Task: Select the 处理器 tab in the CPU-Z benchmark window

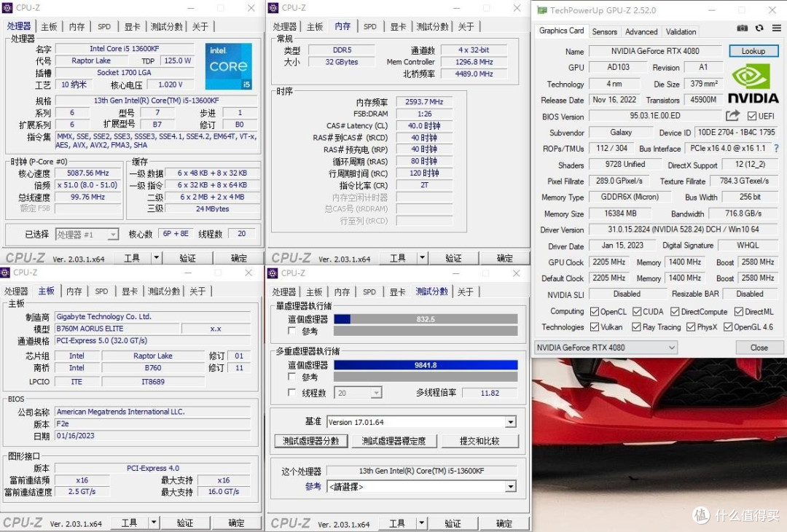Action: coord(284,292)
